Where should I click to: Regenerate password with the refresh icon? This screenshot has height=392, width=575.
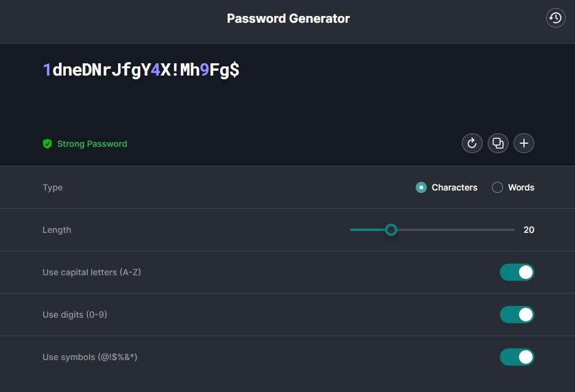click(472, 143)
